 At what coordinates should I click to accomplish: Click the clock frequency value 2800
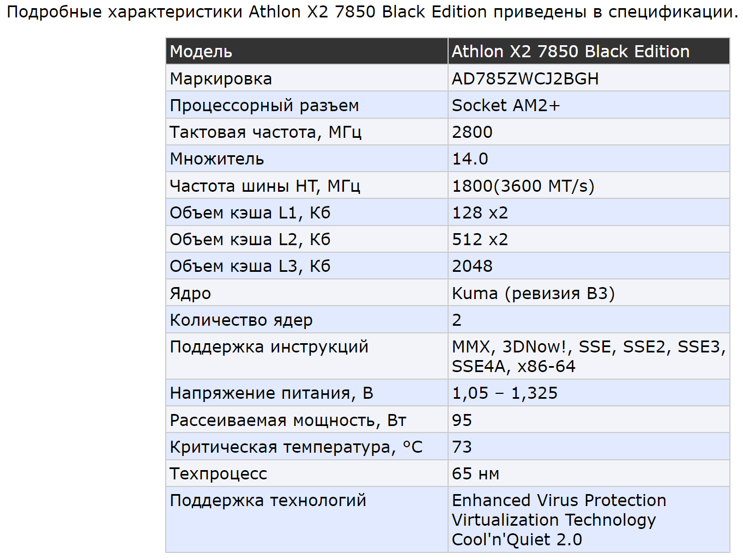coord(472,132)
